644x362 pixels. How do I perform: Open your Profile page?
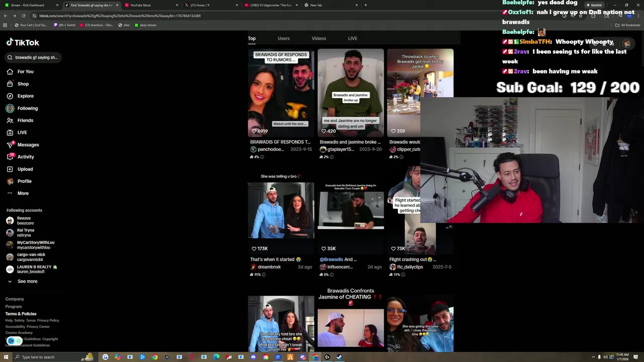pos(24,181)
